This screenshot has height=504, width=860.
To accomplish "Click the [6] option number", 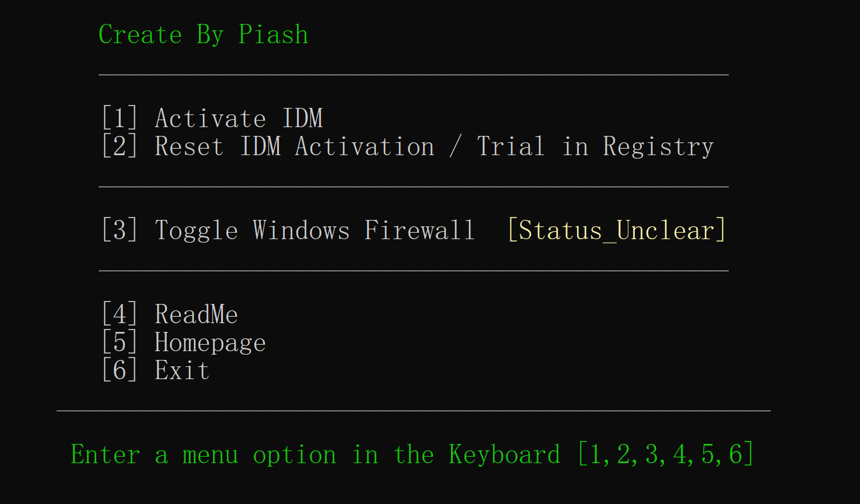I will pos(120,370).
